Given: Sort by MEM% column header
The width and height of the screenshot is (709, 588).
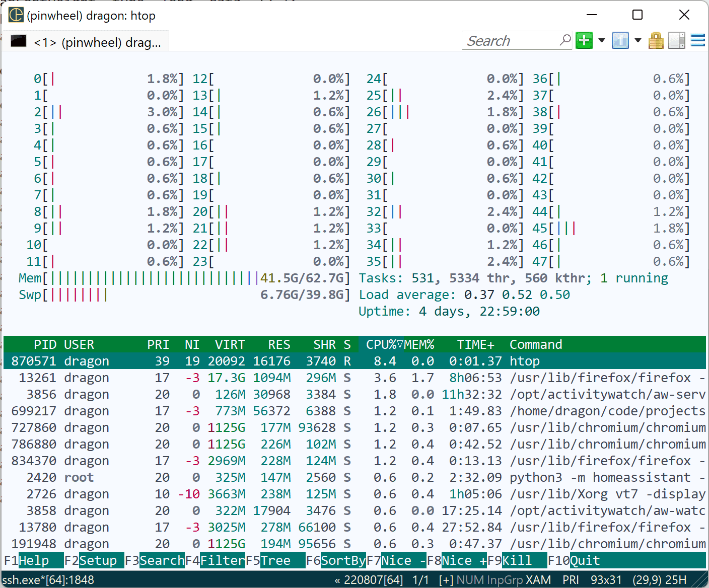Looking at the screenshot, I should point(419,344).
